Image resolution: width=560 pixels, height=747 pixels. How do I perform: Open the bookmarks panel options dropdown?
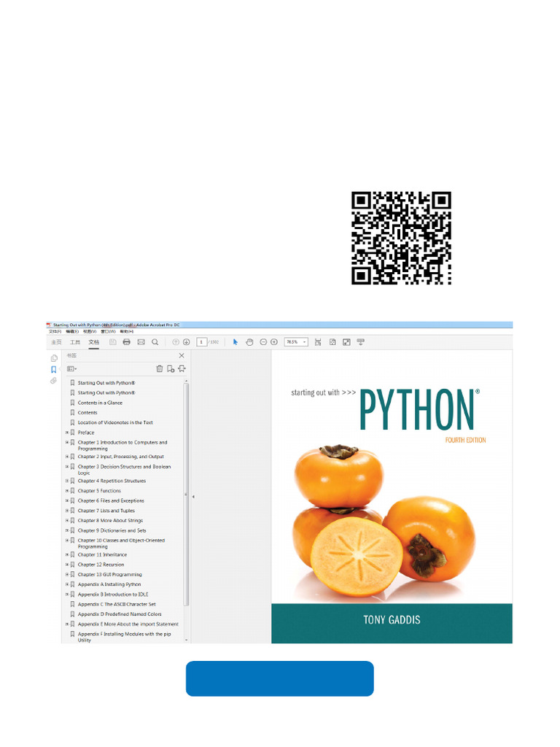coord(72,368)
